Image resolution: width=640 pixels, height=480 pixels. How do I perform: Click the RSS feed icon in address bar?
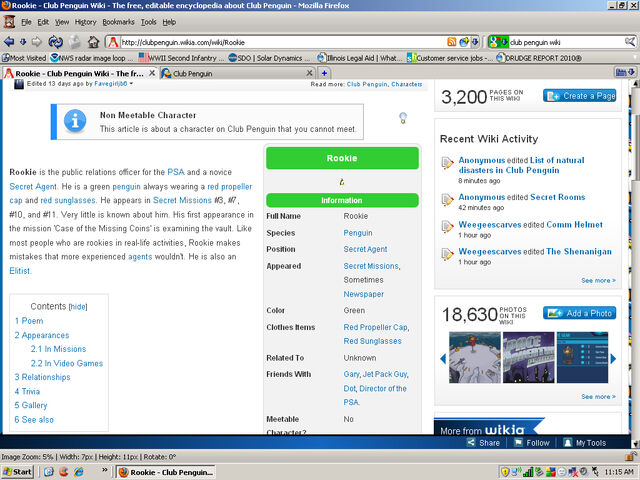coord(451,42)
